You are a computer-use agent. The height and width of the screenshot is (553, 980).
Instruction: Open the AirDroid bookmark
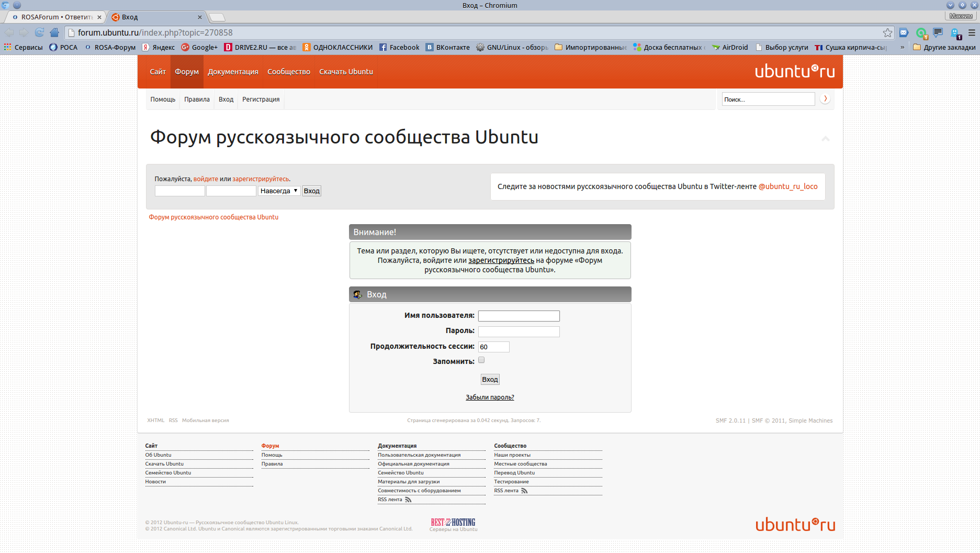tap(730, 47)
